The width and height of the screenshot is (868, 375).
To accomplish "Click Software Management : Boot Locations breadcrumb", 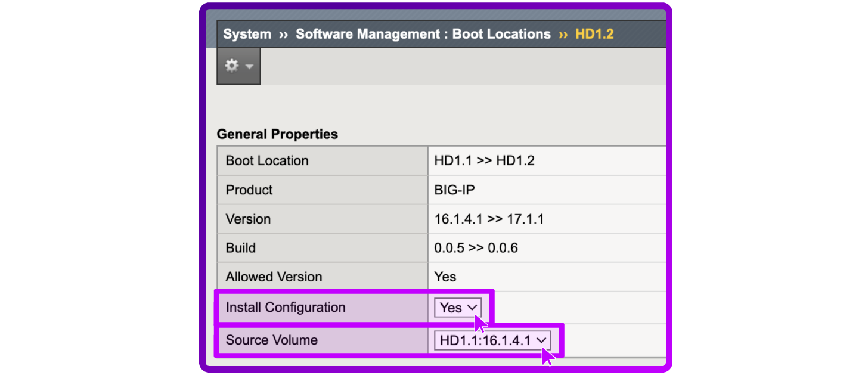I will 423,34.
